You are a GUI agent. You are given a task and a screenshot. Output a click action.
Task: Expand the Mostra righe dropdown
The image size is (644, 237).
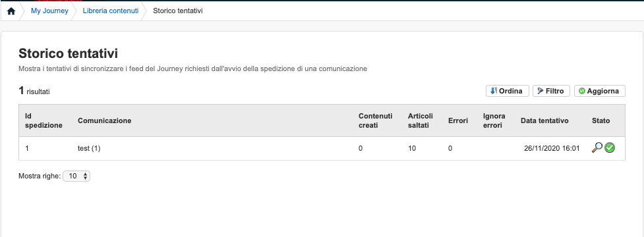[x=76, y=176]
